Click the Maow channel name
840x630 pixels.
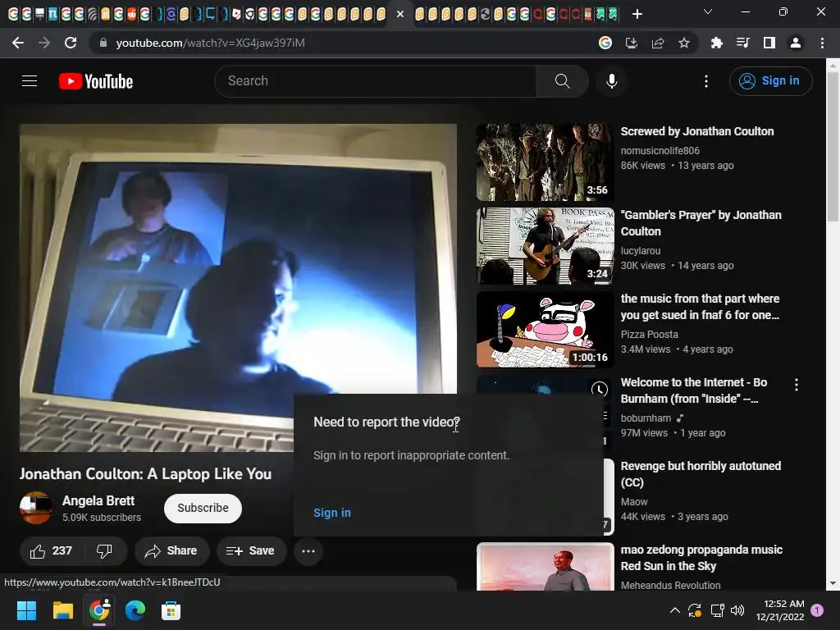634,501
